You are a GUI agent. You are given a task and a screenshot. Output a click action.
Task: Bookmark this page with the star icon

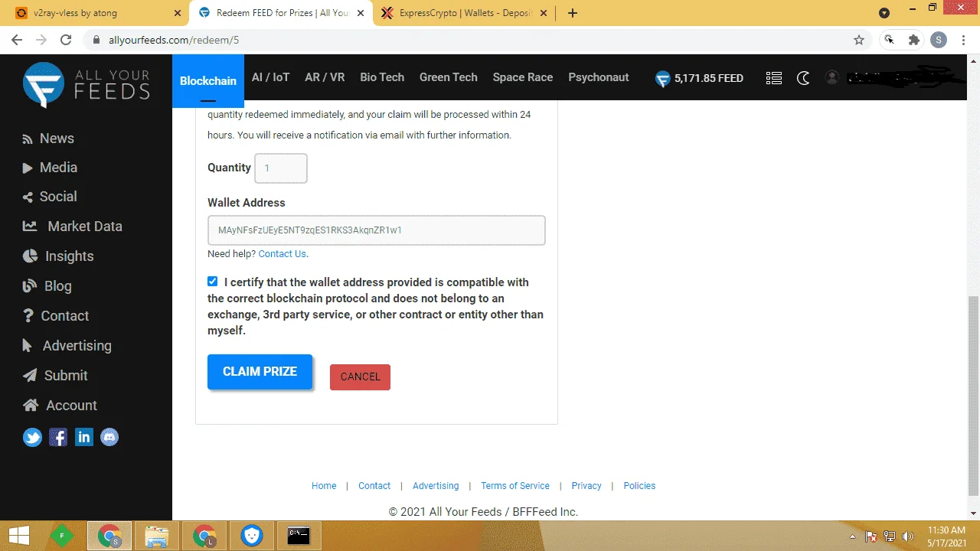click(x=859, y=40)
